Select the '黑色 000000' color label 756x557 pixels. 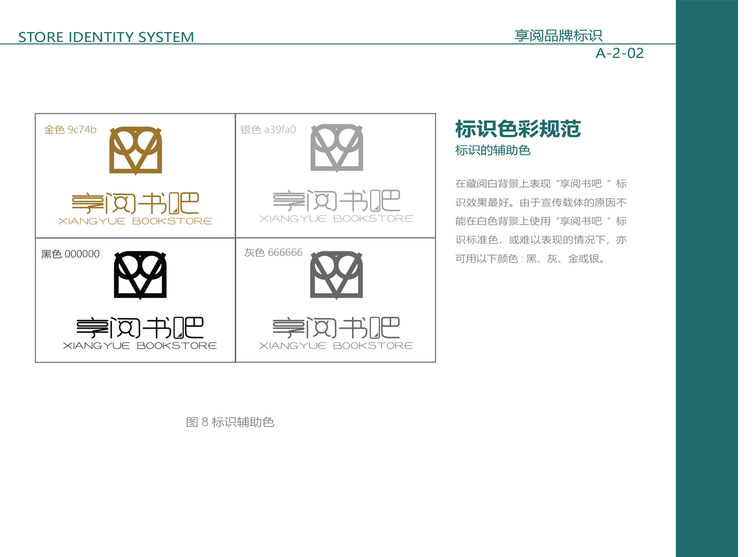tap(70, 254)
